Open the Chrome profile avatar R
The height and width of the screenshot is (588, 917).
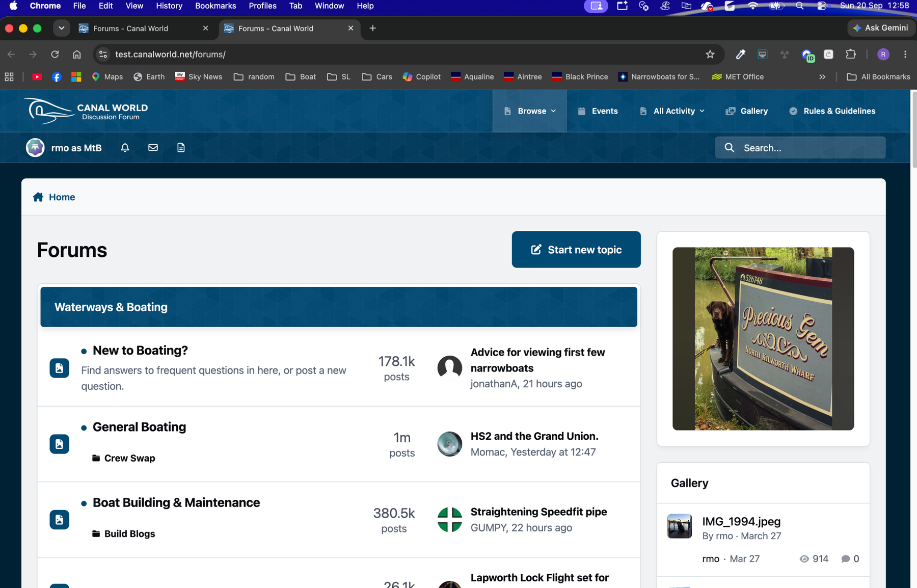click(x=883, y=55)
